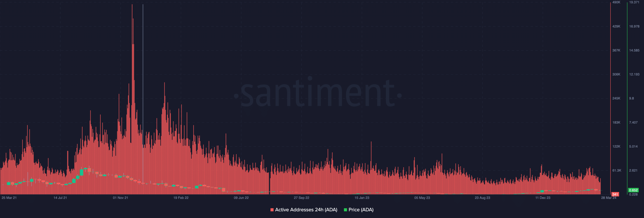The image size is (644, 218).
Task: Click the 25 Mar 21 date label
Action: [x=9, y=198]
